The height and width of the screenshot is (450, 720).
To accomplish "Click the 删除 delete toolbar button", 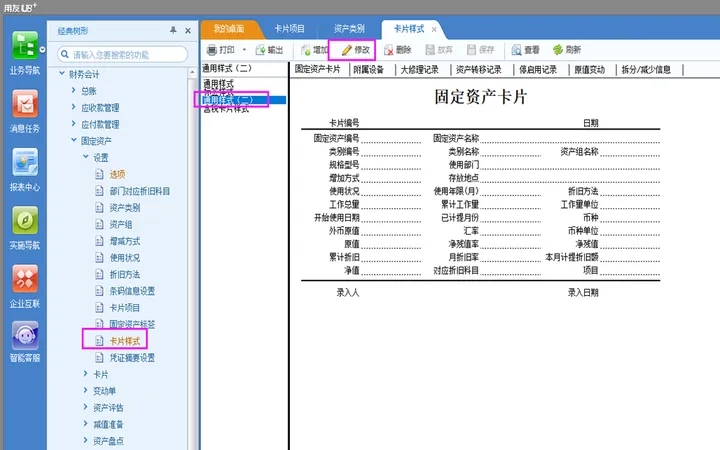I will [397, 49].
